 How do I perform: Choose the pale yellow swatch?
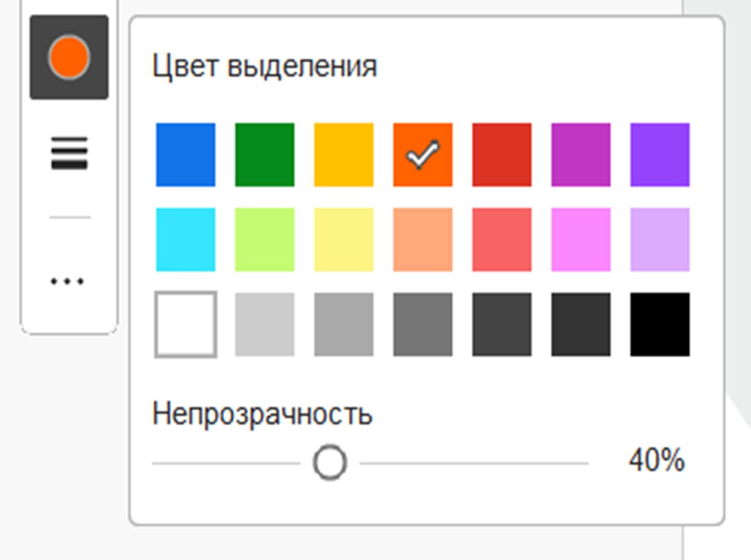[x=343, y=239]
